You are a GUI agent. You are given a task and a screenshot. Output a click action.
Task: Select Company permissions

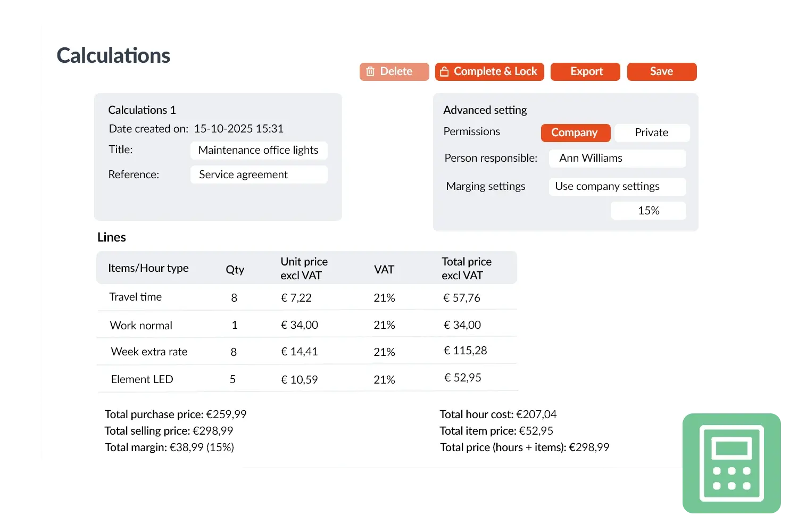point(575,132)
